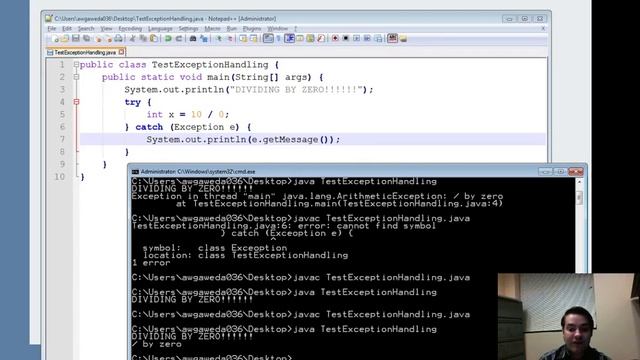This screenshot has width=640, height=360.
Task: Open the Language menu
Action: (160, 29)
